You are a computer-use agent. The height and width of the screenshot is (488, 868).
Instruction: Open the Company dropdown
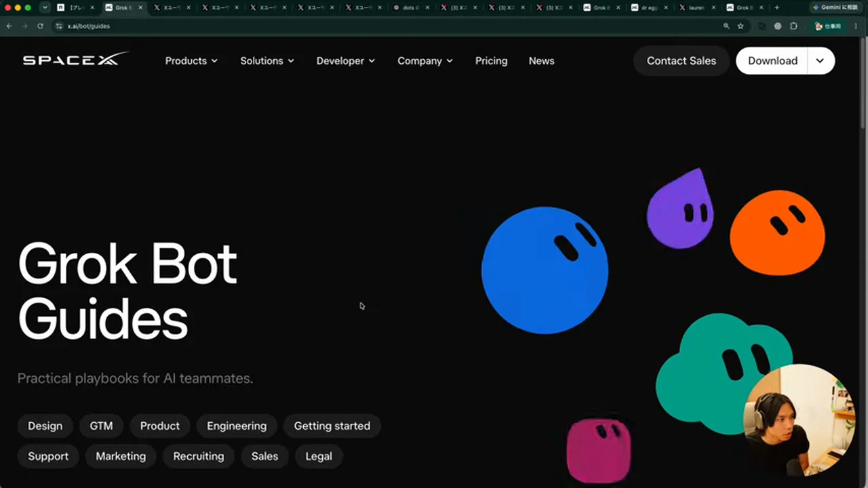pos(425,60)
